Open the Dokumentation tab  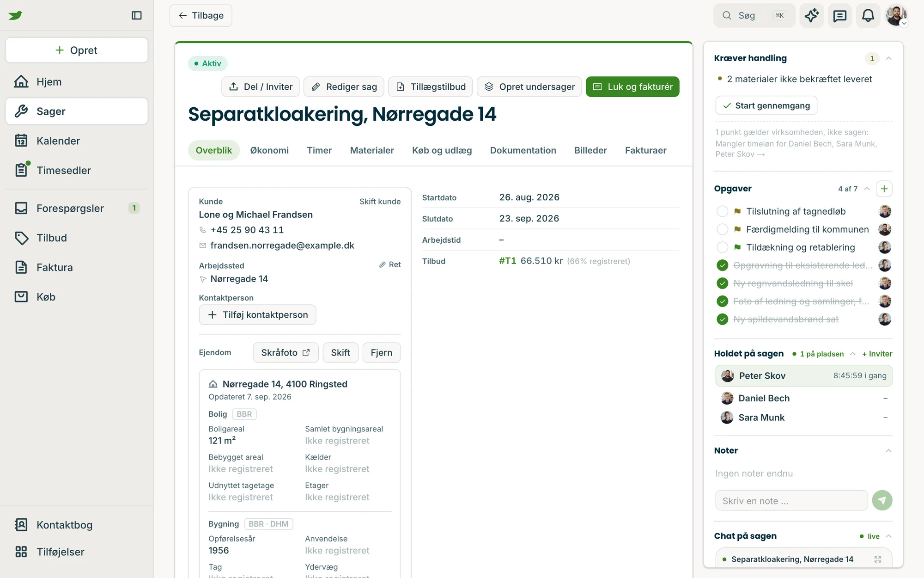(523, 150)
